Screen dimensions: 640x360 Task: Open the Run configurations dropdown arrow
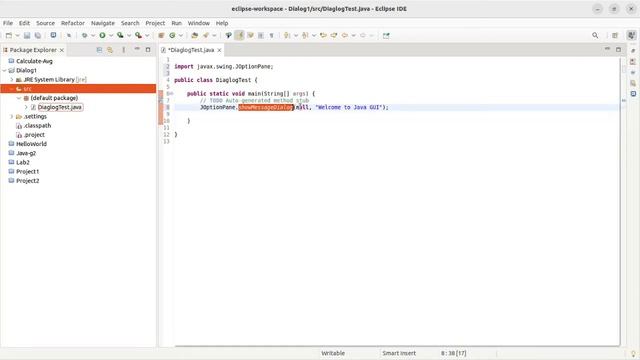pyautogui.click(x=111, y=36)
